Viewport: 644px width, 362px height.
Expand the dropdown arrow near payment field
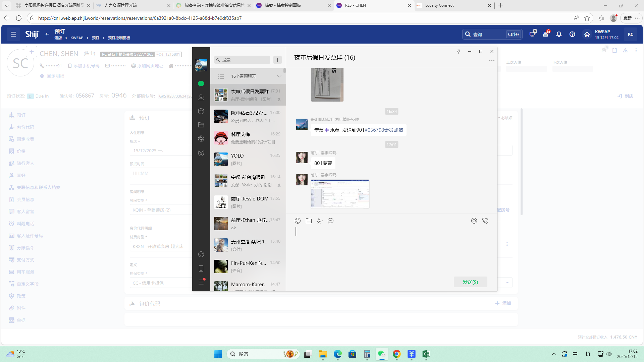coord(507,283)
